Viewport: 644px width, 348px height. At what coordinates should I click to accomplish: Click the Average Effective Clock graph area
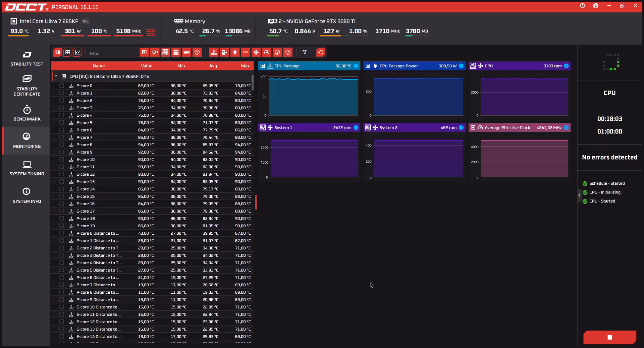tap(520, 157)
